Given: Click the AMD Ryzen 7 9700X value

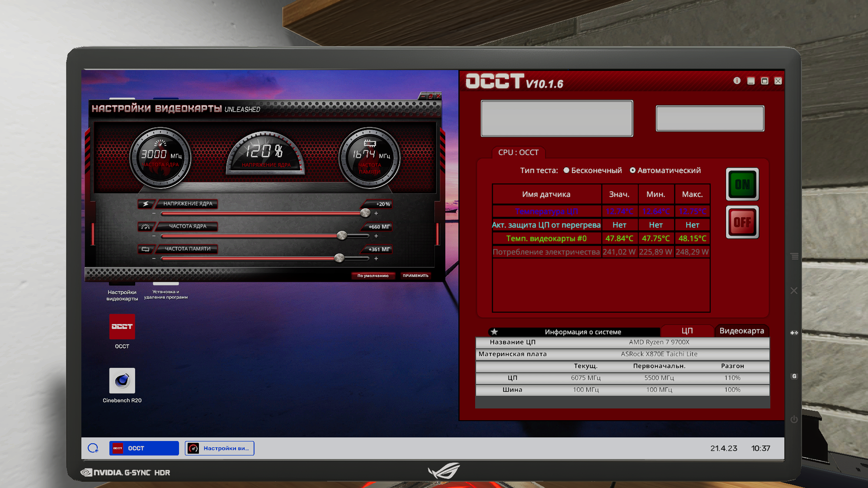Looking at the screenshot, I should [x=659, y=342].
